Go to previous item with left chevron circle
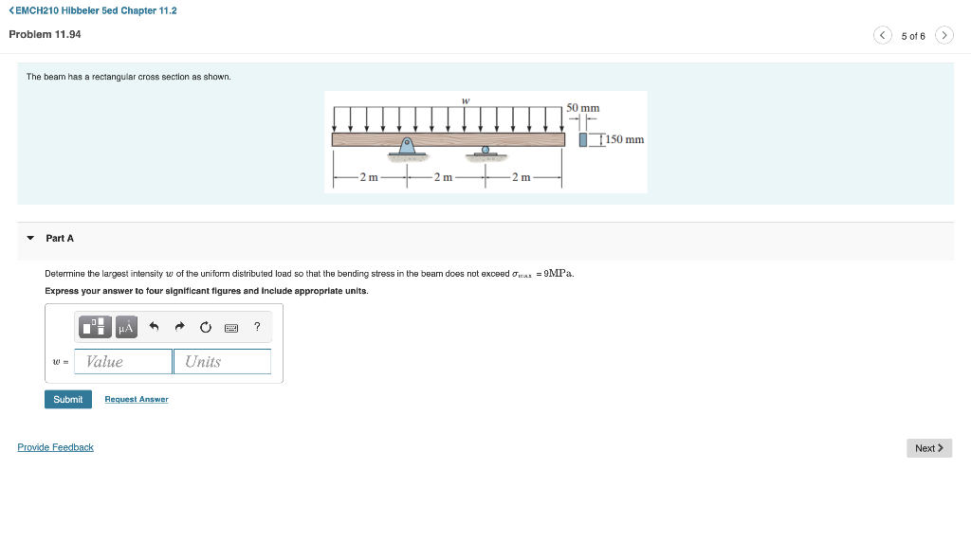This screenshot has height=560, width=971. click(x=882, y=34)
